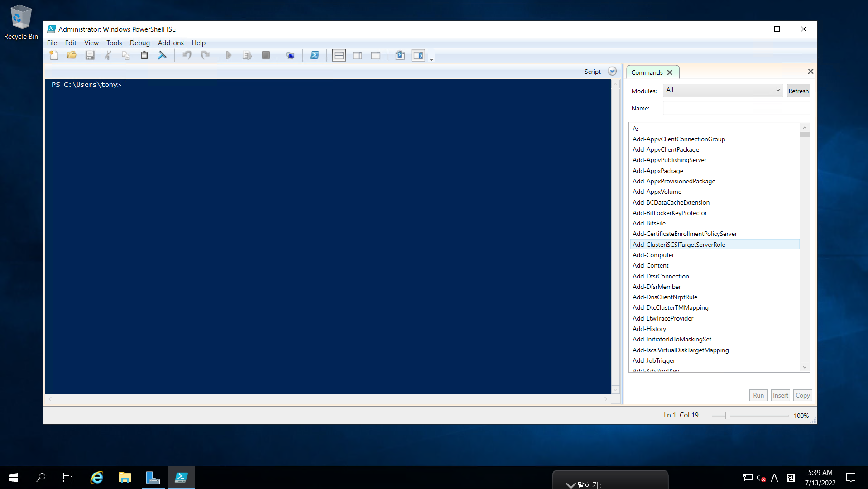Open the Windows Start menu
Image resolution: width=868 pixels, height=489 pixels.
click(x=14, y=477)
